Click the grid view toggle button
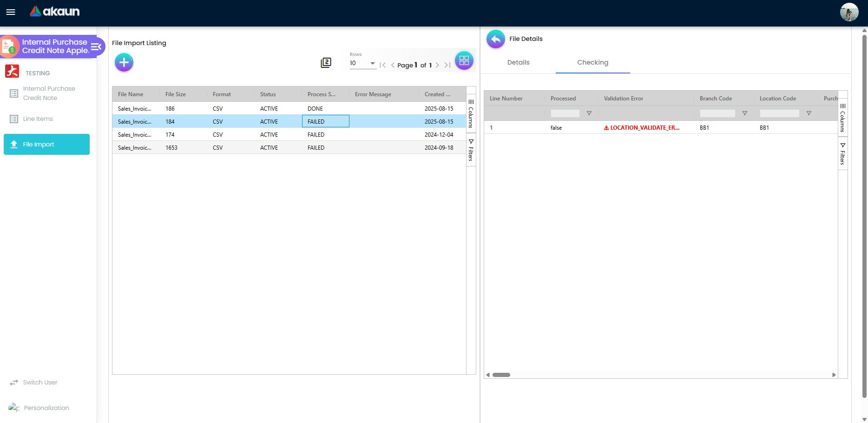 click(x=464, y=60)
